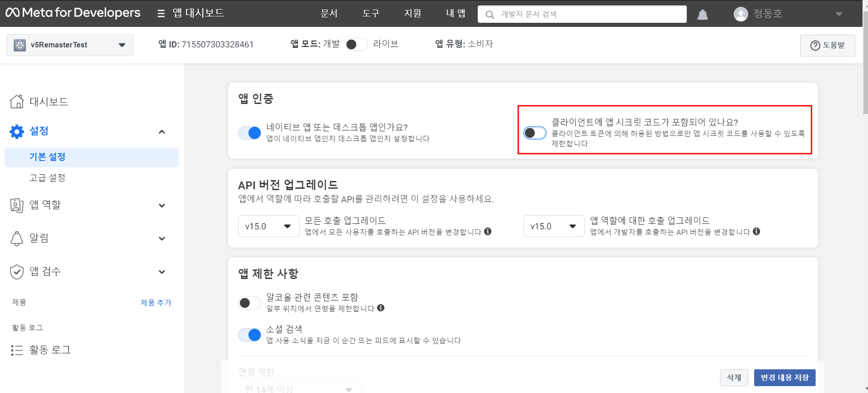Open the 지원 menu
Image resolution: width=868 pixels, height=393 pixels.
point(413,14)
